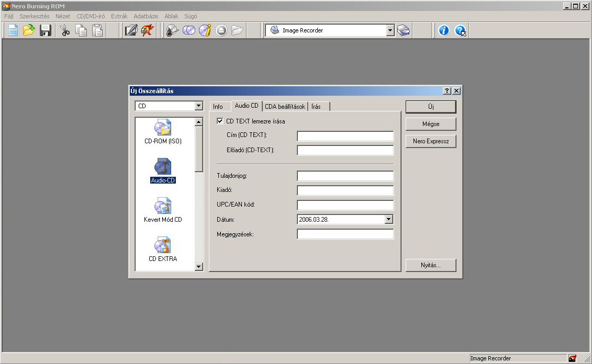The image size is (592, 364).
Task: Click the burn compilation flame icon
Action: pyautogui.click(x=147, y=30)
